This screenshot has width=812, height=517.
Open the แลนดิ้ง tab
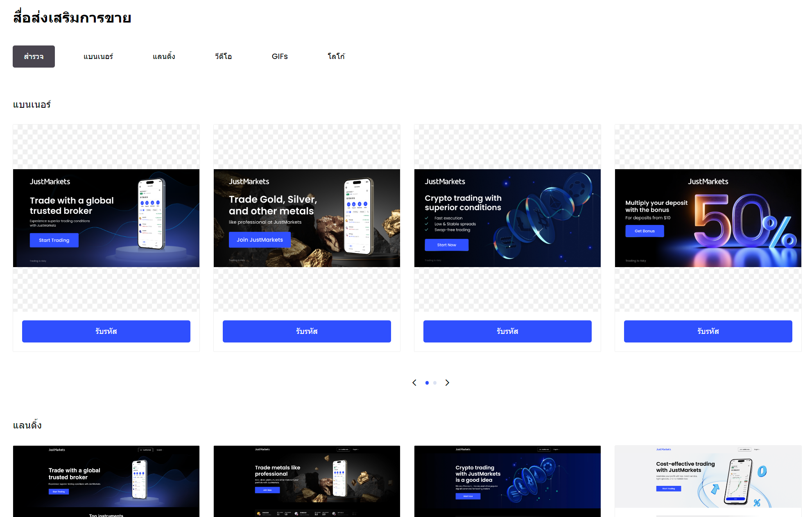pyautogui.click(x=164, y=57)
